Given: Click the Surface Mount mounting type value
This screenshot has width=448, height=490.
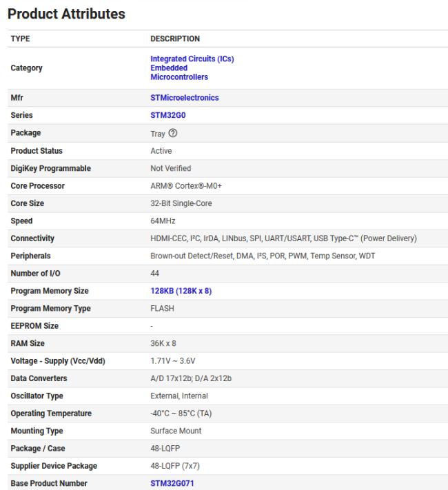Looking at the screenshot, I should click(176, 431).
